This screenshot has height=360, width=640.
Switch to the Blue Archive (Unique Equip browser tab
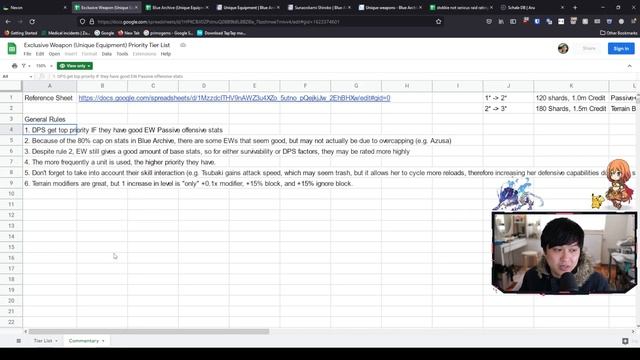point(177,7)
